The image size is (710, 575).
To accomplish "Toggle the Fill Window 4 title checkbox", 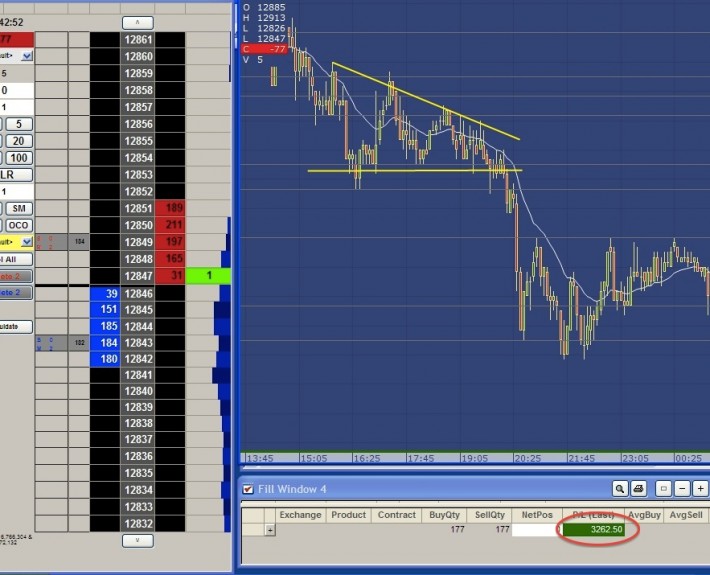I will 249,489.
